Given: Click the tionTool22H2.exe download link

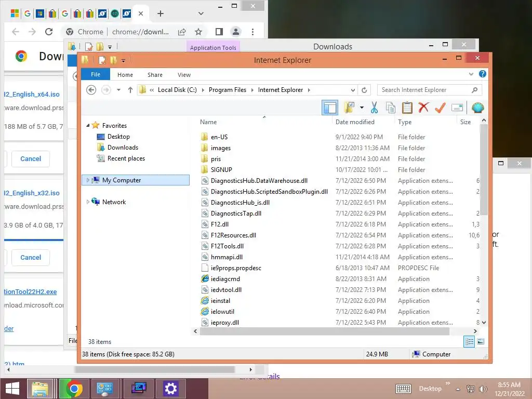Looking at the screenshot, I should [31, 292].
